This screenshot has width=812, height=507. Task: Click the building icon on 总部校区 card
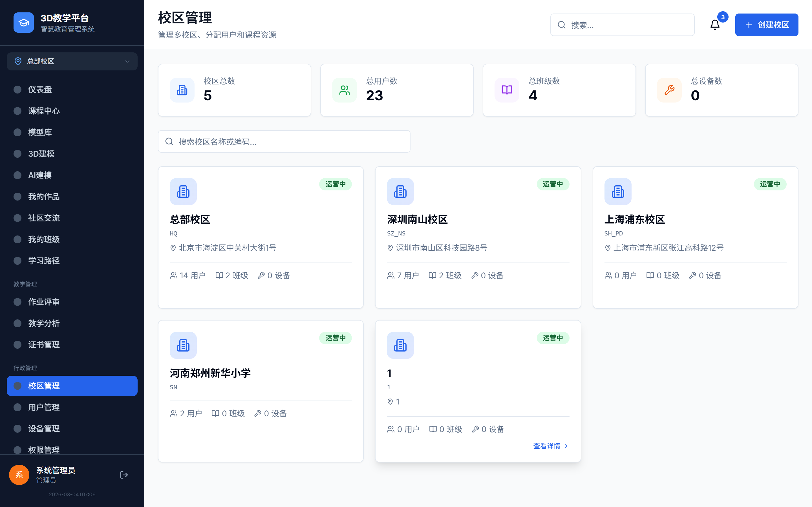click(183, 192)
